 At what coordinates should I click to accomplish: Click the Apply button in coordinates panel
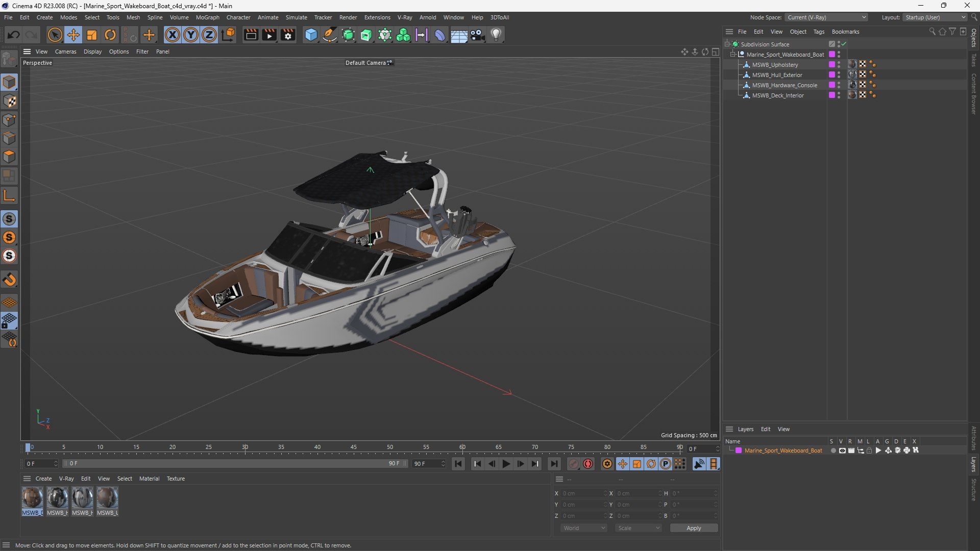(x=694, y=528)
